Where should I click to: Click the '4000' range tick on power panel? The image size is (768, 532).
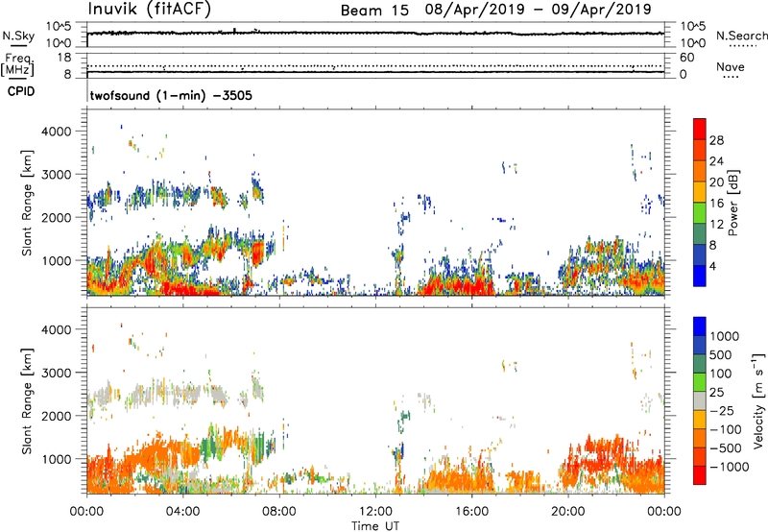tap(57, 132)
